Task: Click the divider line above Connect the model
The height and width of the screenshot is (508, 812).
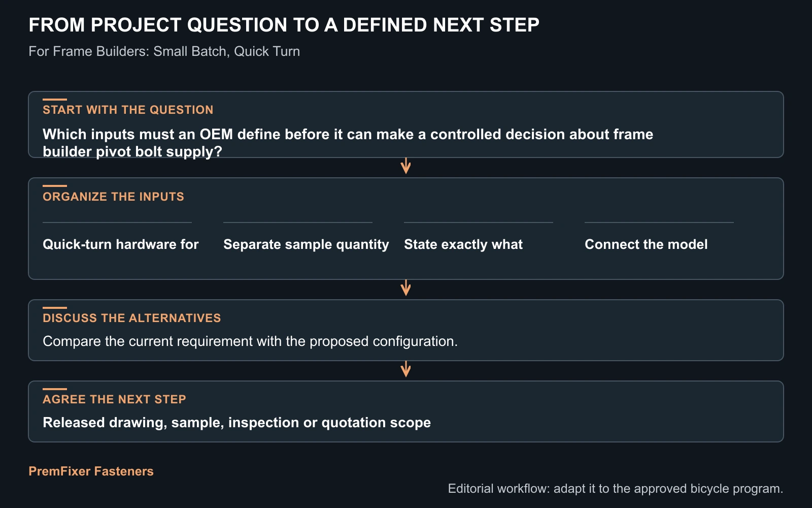Action: point(659,223)
